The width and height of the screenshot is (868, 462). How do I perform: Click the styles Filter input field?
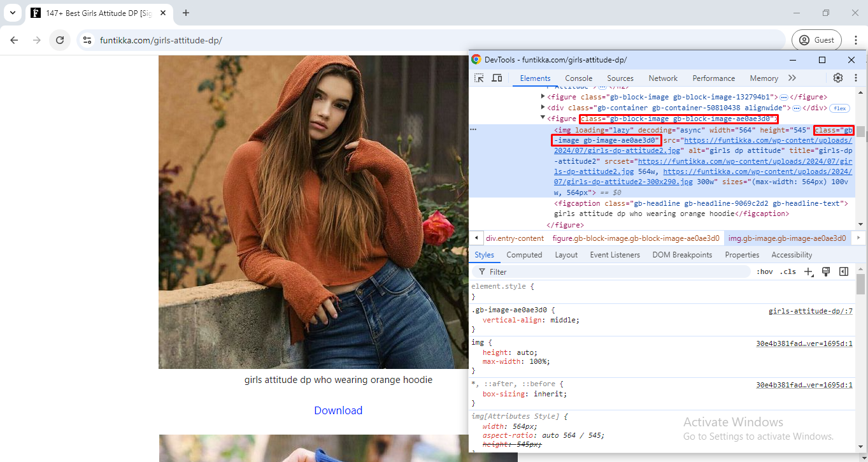[612, 271]
